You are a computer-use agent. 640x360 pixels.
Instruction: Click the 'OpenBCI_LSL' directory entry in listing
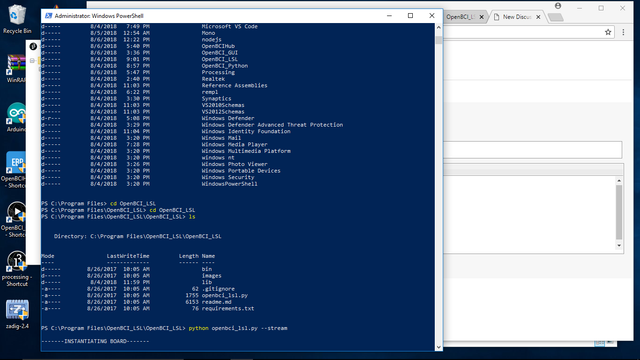coord(220,59)
